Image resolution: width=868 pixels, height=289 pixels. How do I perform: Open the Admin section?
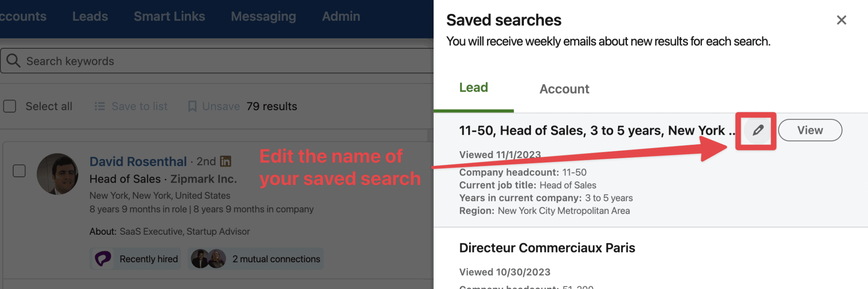[x=341, y=16]
